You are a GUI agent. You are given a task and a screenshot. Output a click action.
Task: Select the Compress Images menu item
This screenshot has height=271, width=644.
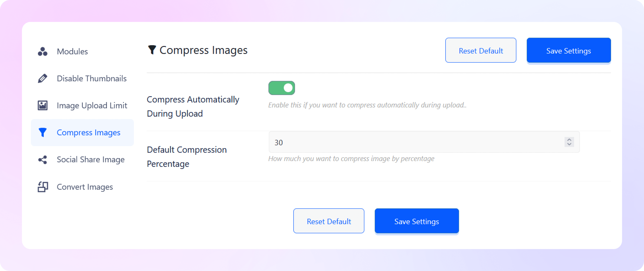pyautogui.click(x=82, y=132)
